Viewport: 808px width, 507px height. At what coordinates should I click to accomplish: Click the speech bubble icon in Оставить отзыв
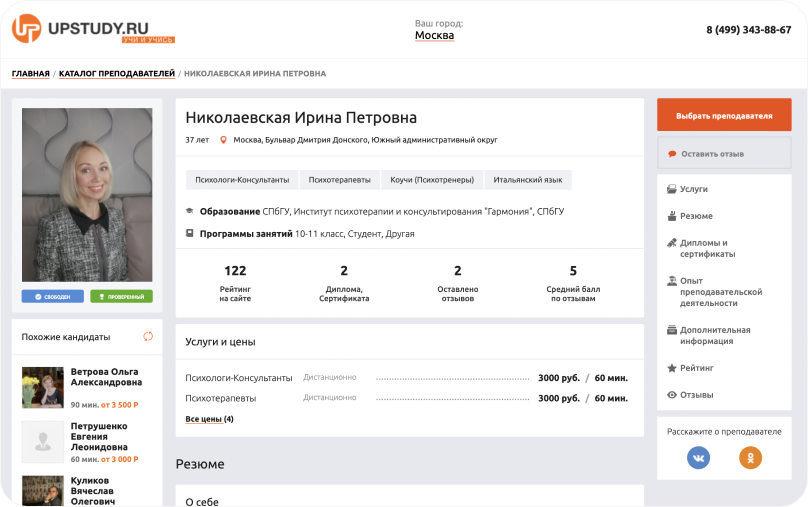click(672, 154)
